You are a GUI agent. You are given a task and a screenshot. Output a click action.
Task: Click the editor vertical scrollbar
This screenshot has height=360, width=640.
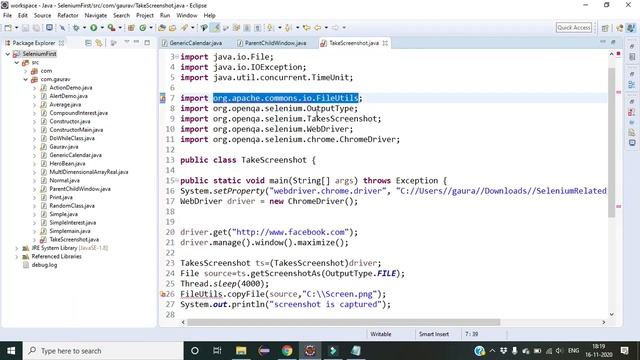[611, 143]
